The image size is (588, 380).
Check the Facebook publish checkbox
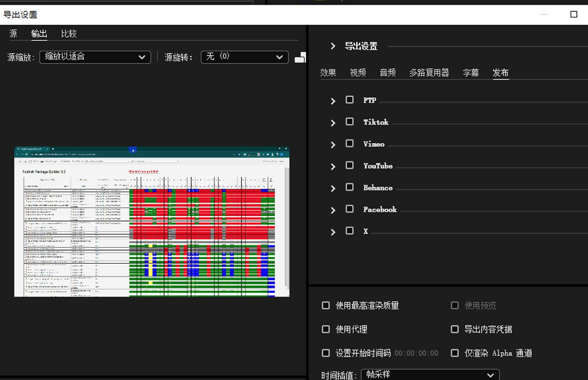pyautogui.click(x=350, y=209)
